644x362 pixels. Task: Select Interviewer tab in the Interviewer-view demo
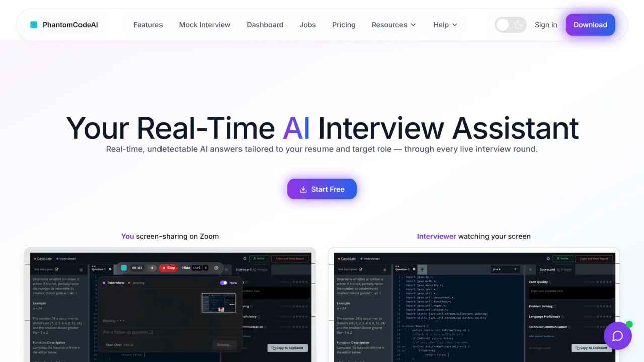370,259
